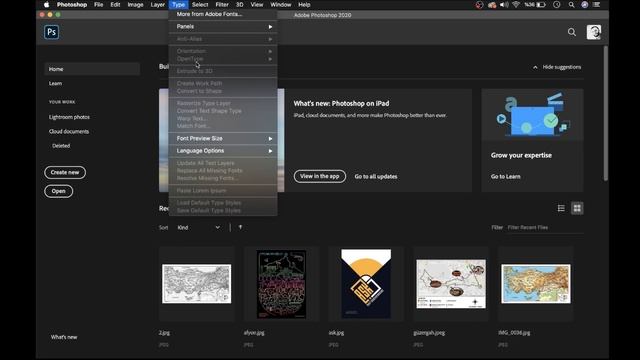Expand the Font Preview Size submenu

pos(223,139)
